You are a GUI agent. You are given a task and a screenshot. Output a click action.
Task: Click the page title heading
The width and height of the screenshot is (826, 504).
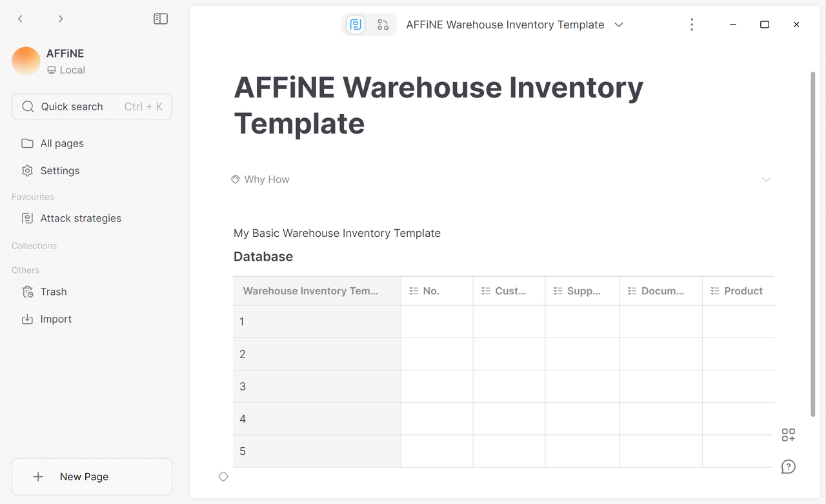438,105
